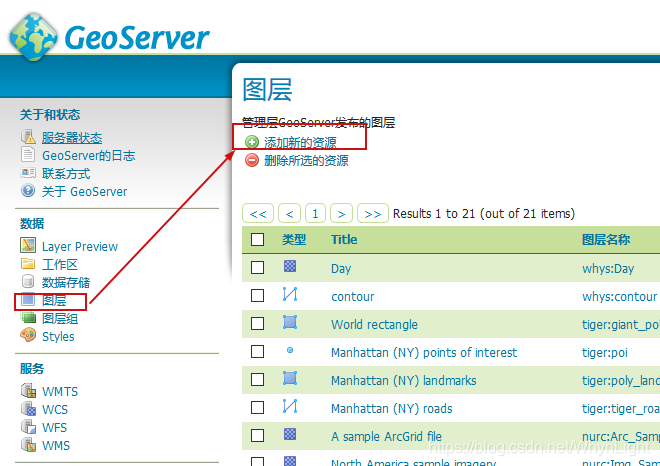This screenshot has height=466, width=660.
Task: Open the 服务器状态 link
Action: coord(72,138)
